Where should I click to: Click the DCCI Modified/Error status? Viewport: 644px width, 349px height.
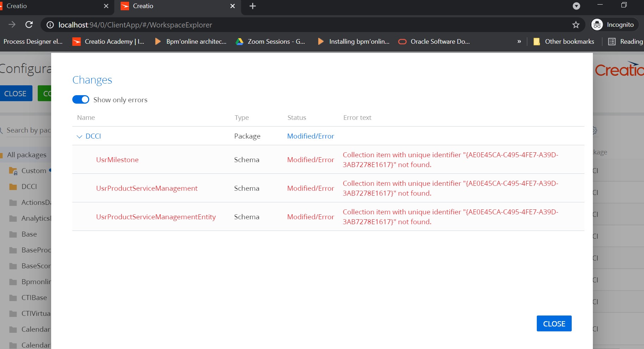pos(310,136)
